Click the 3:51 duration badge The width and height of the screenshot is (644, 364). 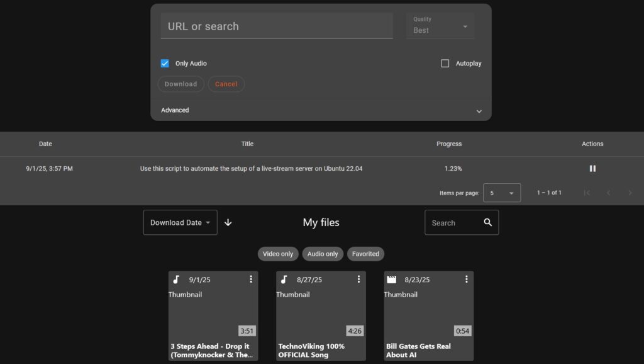point(247,331)
